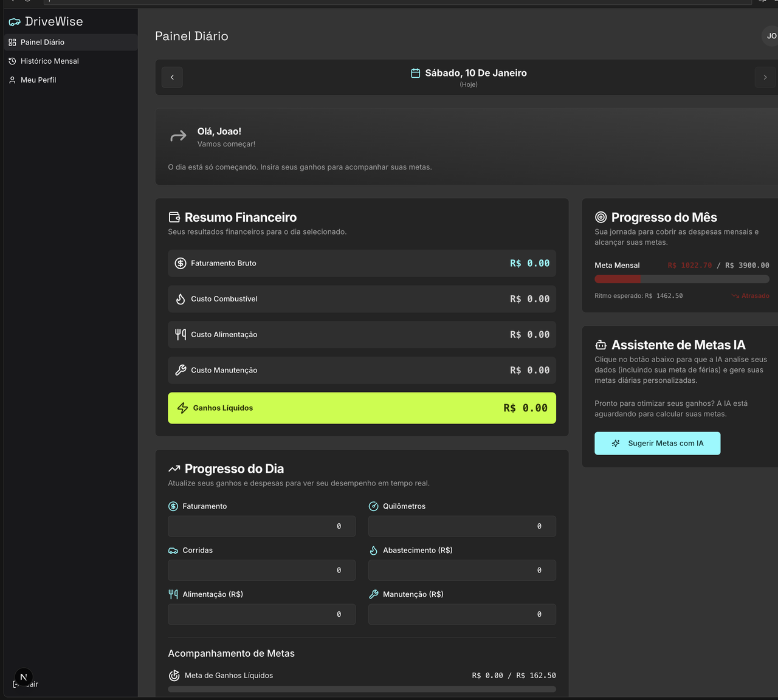Focus the Alimentação (R$) input field
778x700 pixels.
[x=262, y=614]
